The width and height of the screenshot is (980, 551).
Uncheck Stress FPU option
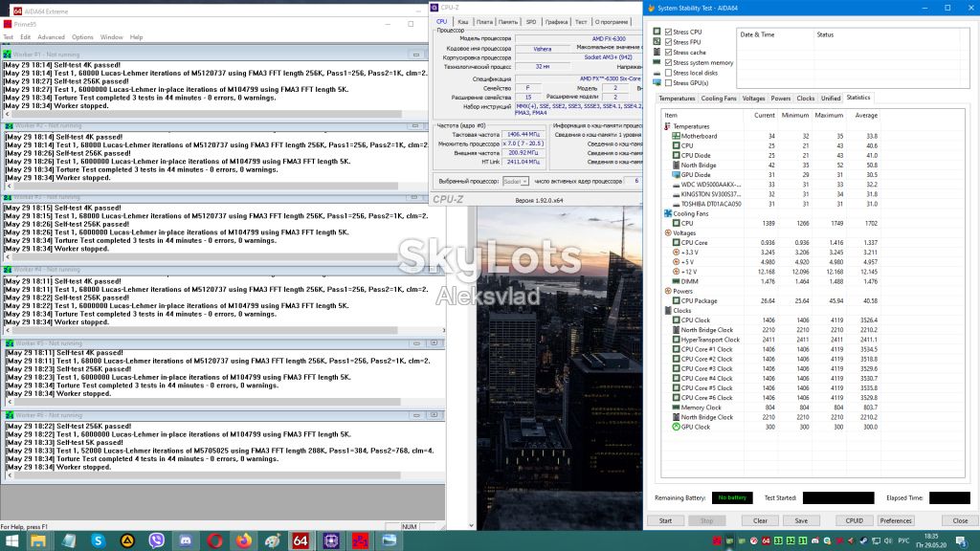point(669,42)
